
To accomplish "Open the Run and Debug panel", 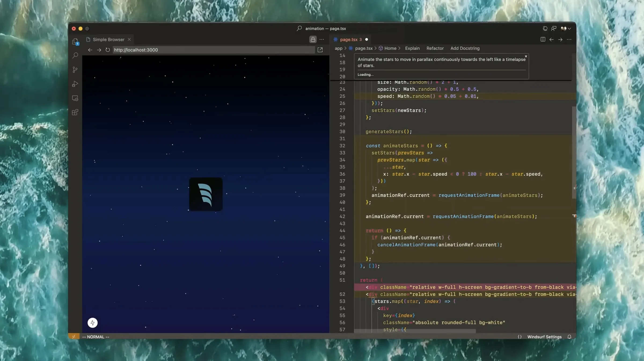I will [x=75, y=84].
